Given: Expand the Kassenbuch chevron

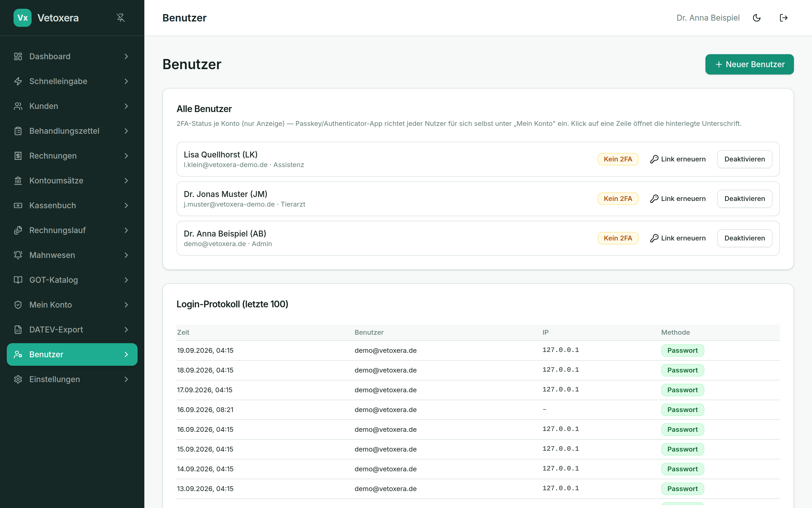Looking at the screenshot, I should click(127, 206).
